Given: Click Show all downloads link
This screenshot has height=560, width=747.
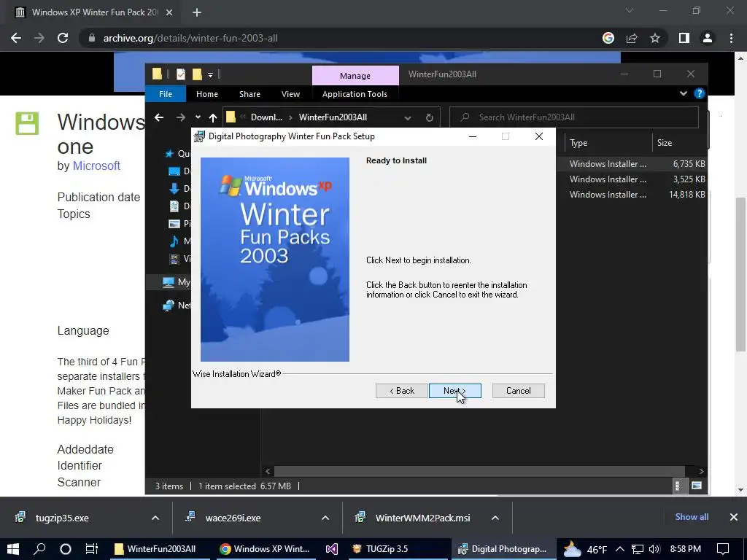Looking at the screenshot, I should (x=692, y=517).
